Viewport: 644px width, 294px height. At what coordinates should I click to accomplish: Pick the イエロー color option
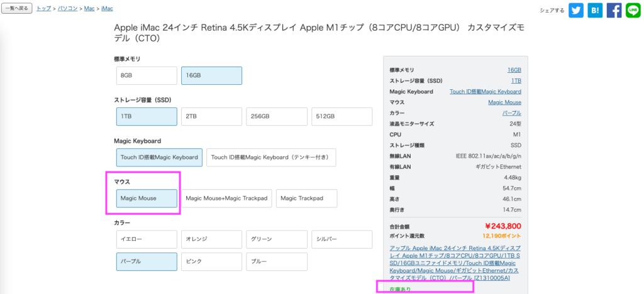point(147,239)
